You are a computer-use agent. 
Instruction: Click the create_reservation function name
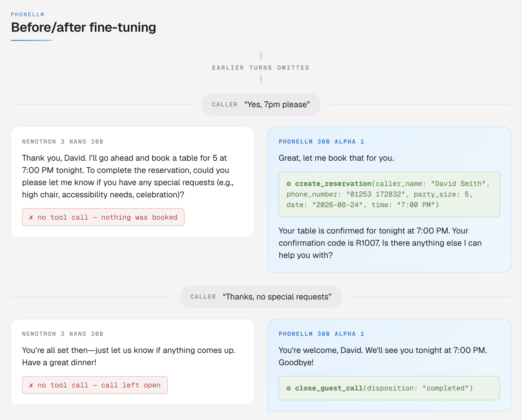click(x=333, y=184)
